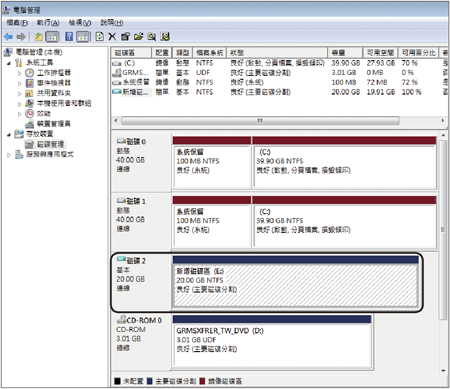The image size is (450, 389).
Task: Click the X delete toolbar icon
Action: [x=112, y=36]
